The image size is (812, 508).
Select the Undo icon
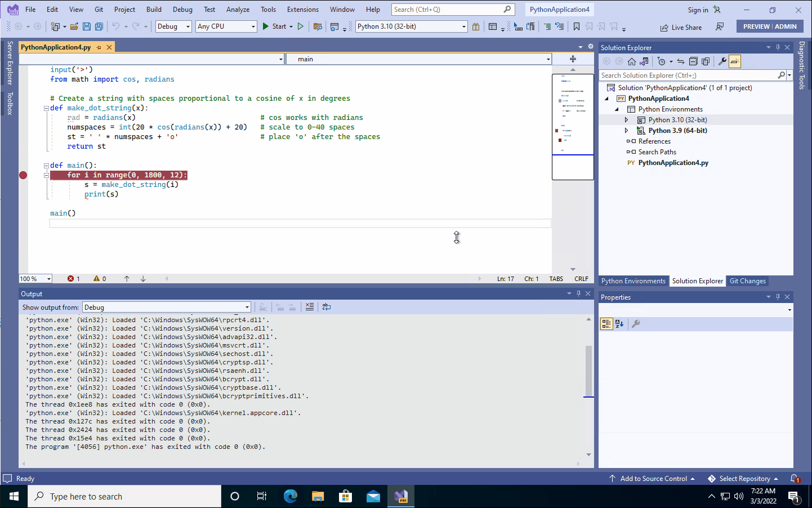(115, 26)
